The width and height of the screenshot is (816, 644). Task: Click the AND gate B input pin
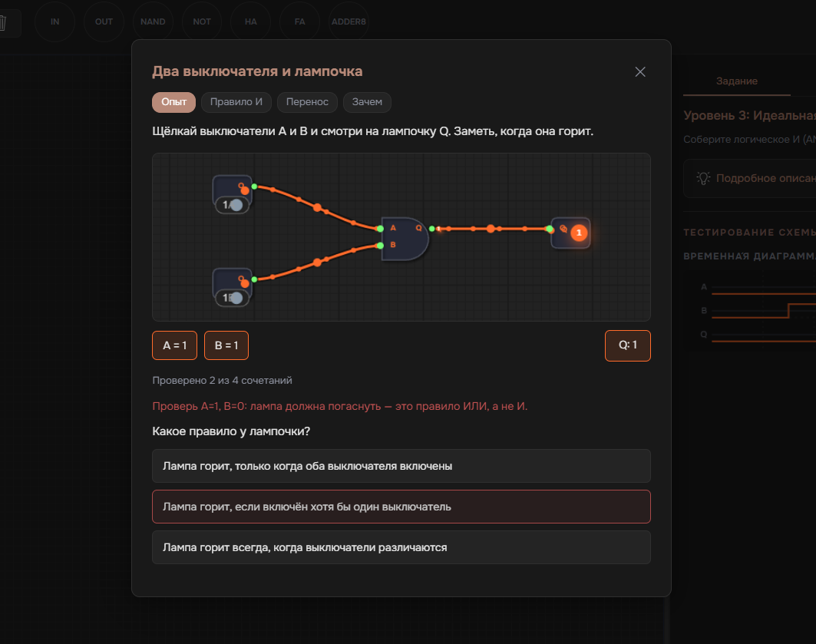(381, 246)
